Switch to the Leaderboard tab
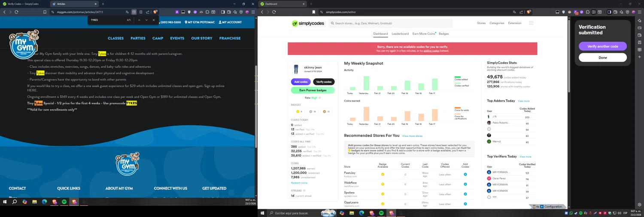 pos(400,33)
